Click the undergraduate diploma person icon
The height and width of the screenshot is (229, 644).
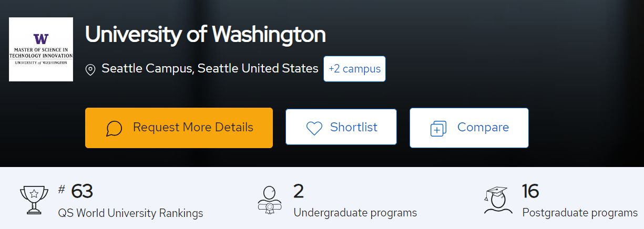270,200
